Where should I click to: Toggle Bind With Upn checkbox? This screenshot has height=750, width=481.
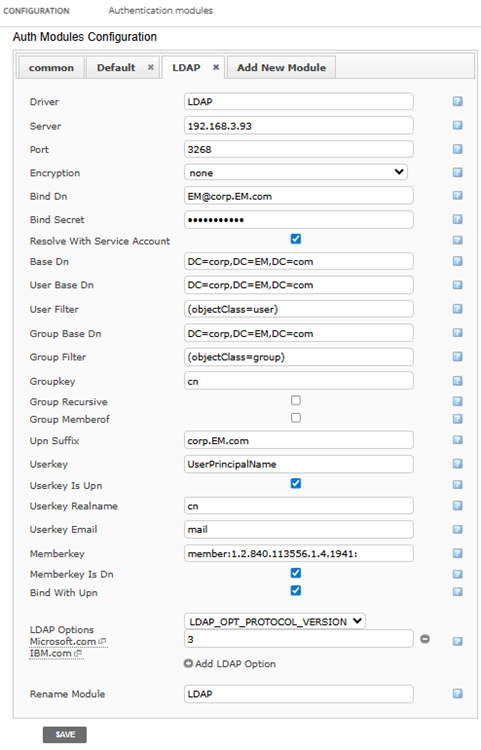(296, 591)
